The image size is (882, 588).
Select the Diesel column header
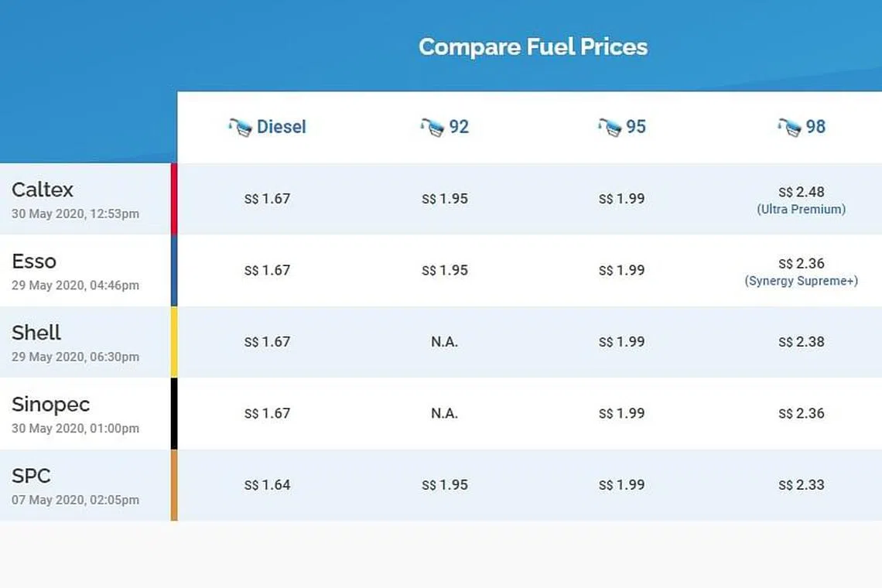point(282,127)
